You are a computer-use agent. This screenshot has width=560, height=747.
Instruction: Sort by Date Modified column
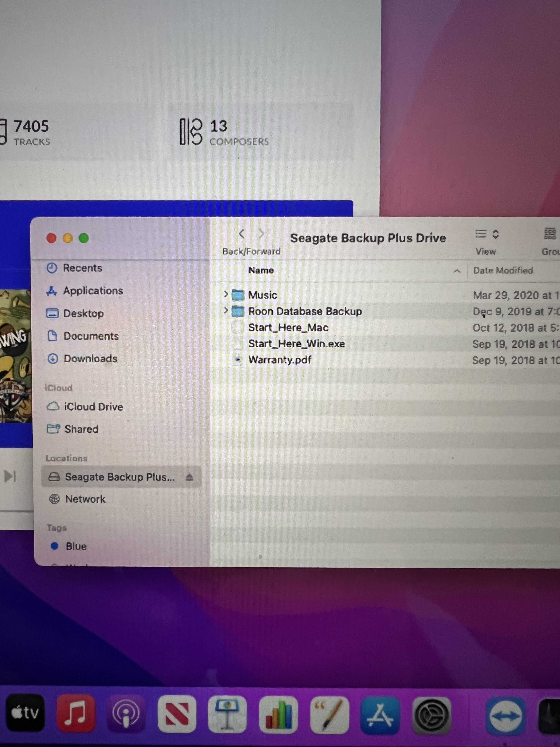(x=503, y=270)
